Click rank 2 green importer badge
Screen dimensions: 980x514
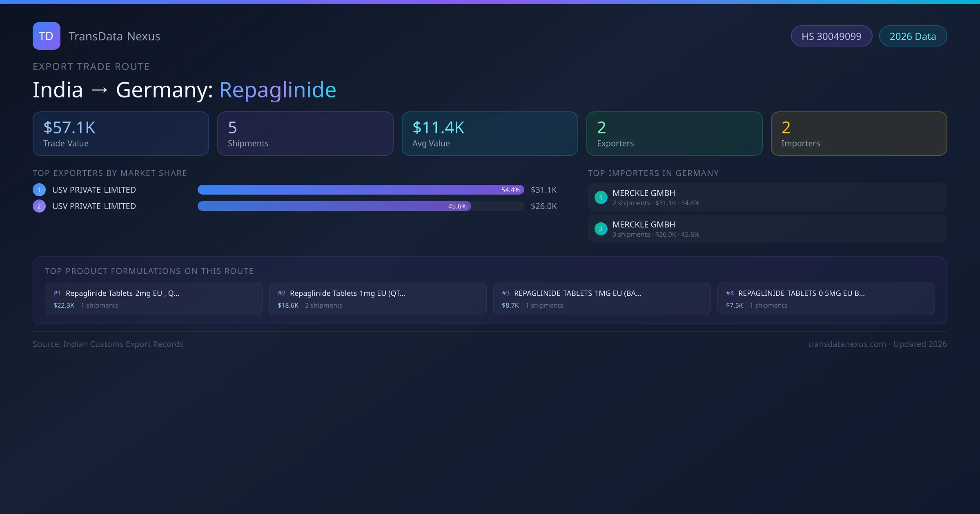click(601, 229)
